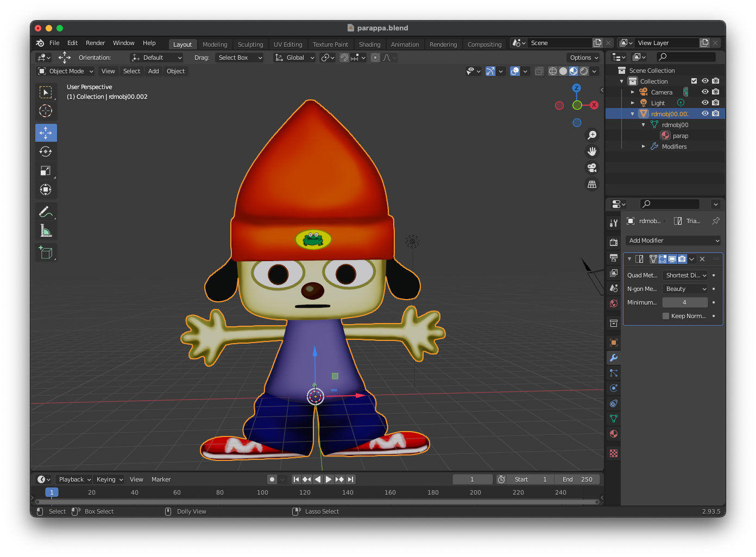Image resolution: width=756 pixels, height=557 pixels.
Task: Select the Cursor tool
Action: [46, 111]
